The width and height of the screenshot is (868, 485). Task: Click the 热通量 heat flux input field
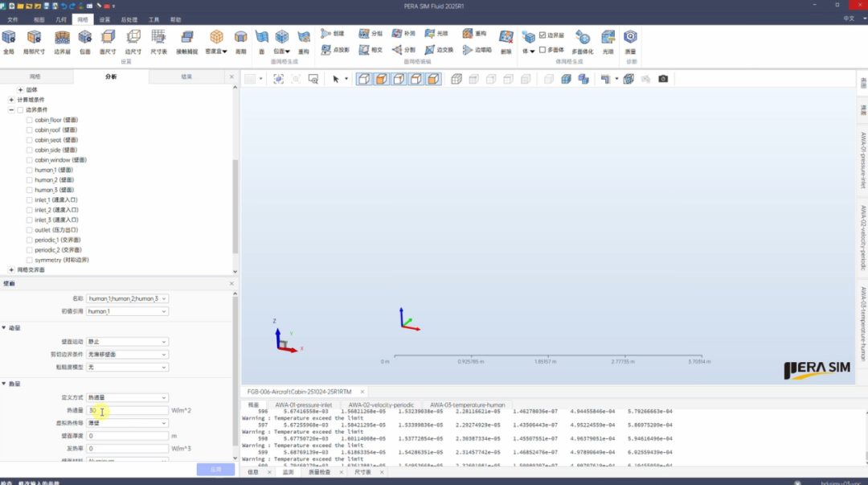point(128,410)
